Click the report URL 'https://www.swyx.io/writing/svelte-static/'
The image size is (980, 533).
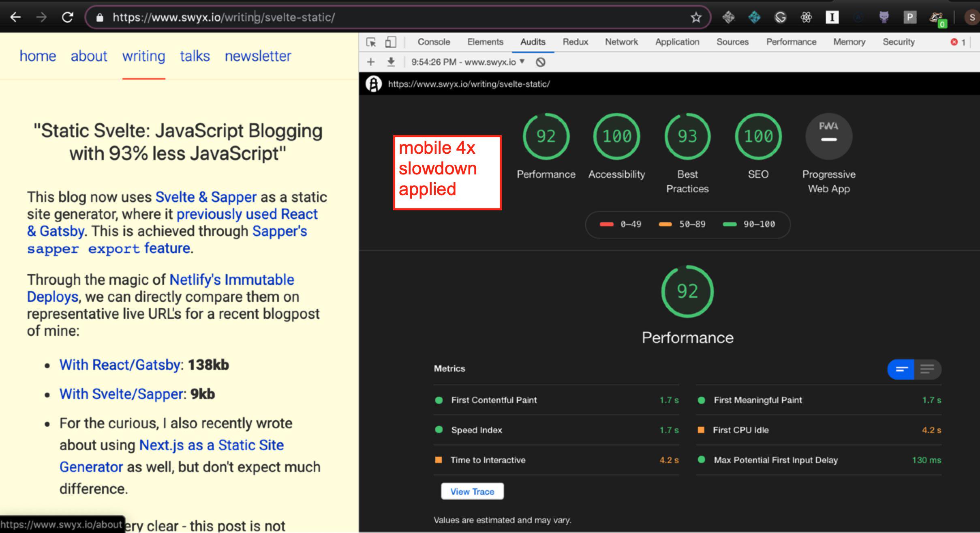[469, 84]
